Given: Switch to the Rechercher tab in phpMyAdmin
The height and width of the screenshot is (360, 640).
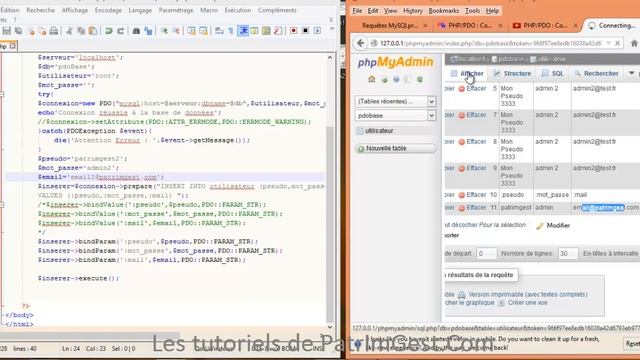Looking at the screenshot, I should (x=596, y=73).
